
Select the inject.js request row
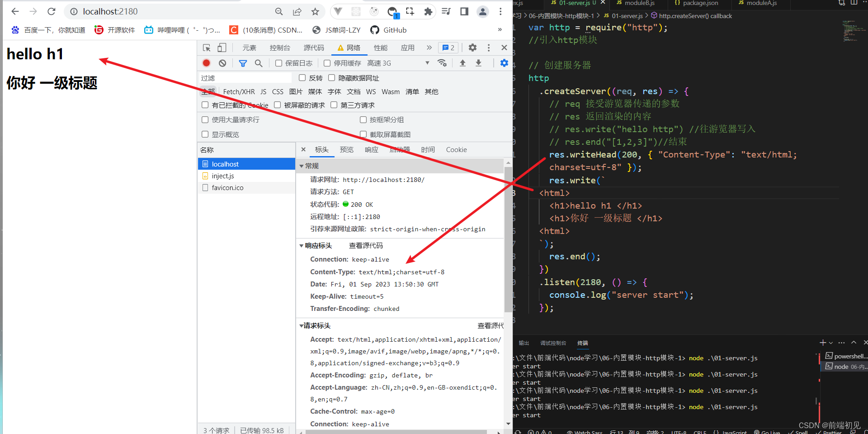[246, 176]
